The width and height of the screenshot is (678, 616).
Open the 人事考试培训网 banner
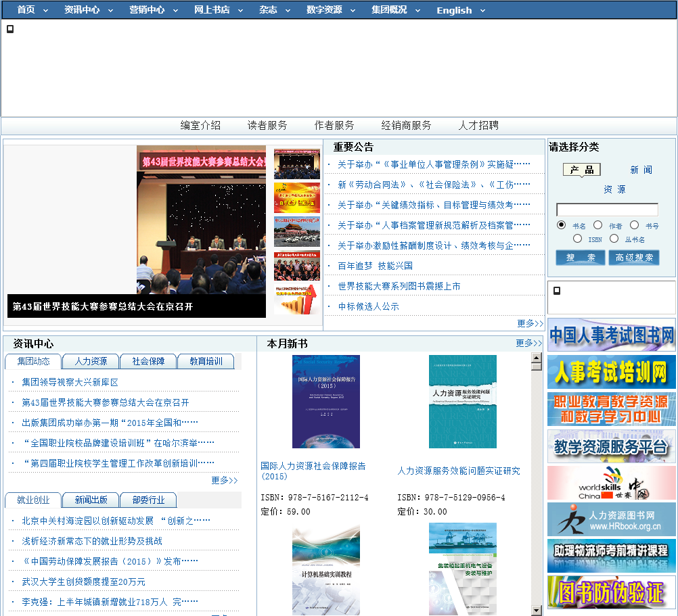612,372
